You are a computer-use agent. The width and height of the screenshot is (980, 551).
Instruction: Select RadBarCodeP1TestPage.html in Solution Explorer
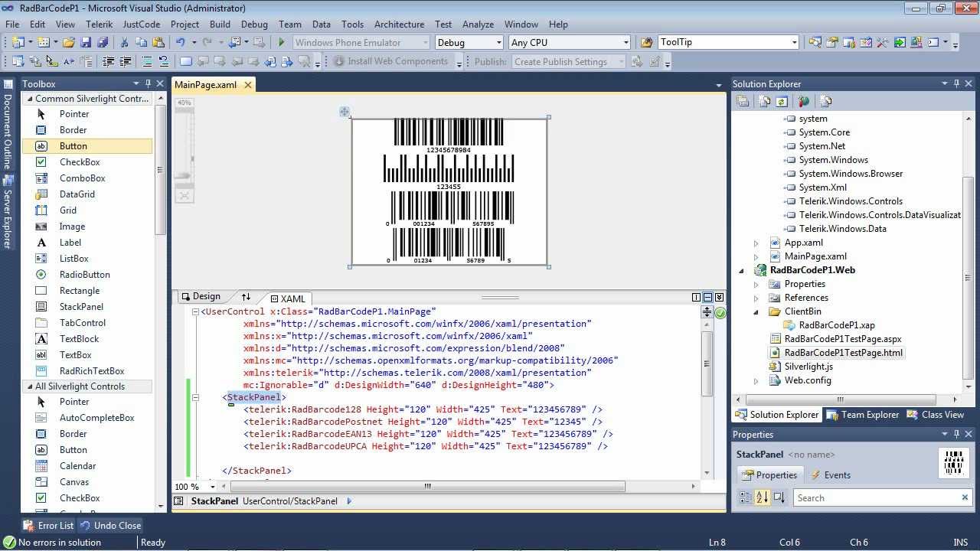coord(843,353)
